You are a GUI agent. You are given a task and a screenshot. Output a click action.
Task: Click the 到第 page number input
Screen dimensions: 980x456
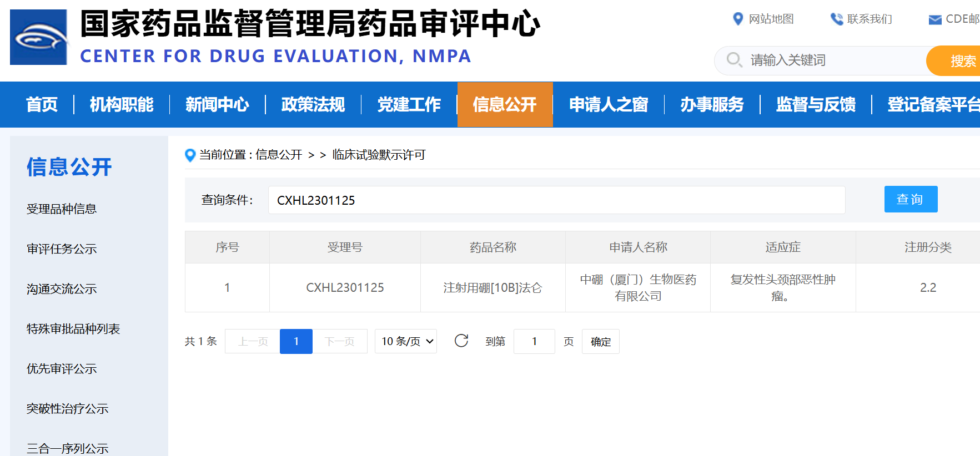tap(534, 341)
